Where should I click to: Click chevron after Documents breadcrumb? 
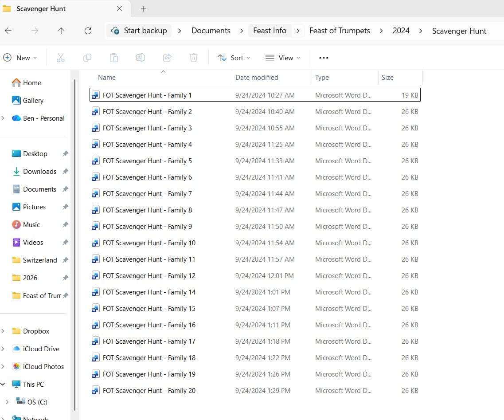point(242,31)
